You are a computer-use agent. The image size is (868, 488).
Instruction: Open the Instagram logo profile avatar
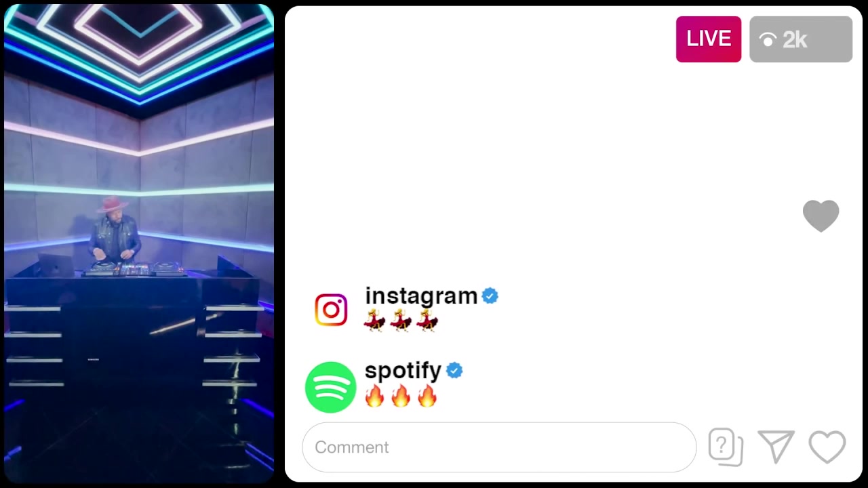331,310
